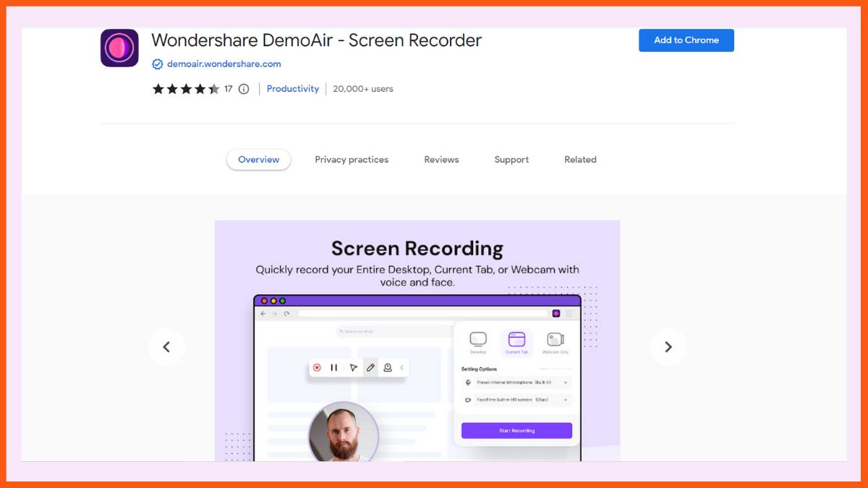The height and width of the screenshot is (488, 868).
Task: Select Webcam Only recording mode
Action: click(555, 340)
